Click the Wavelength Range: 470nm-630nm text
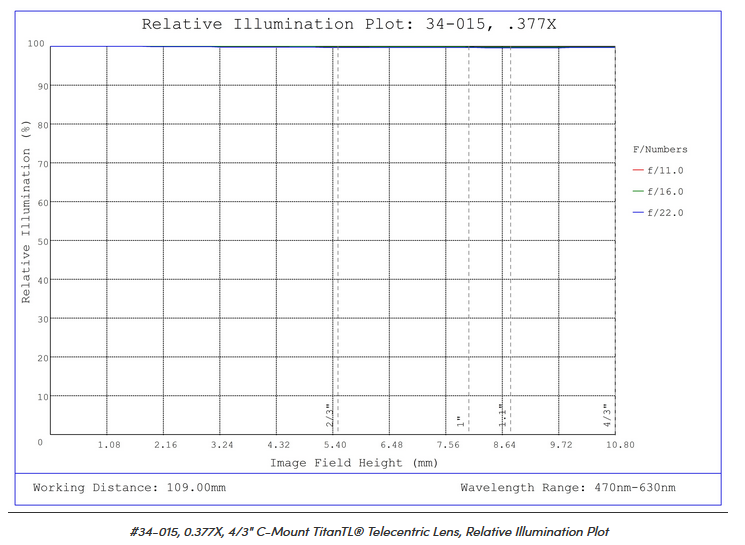This screenshot has width=745, height=545. coord(567,488)
